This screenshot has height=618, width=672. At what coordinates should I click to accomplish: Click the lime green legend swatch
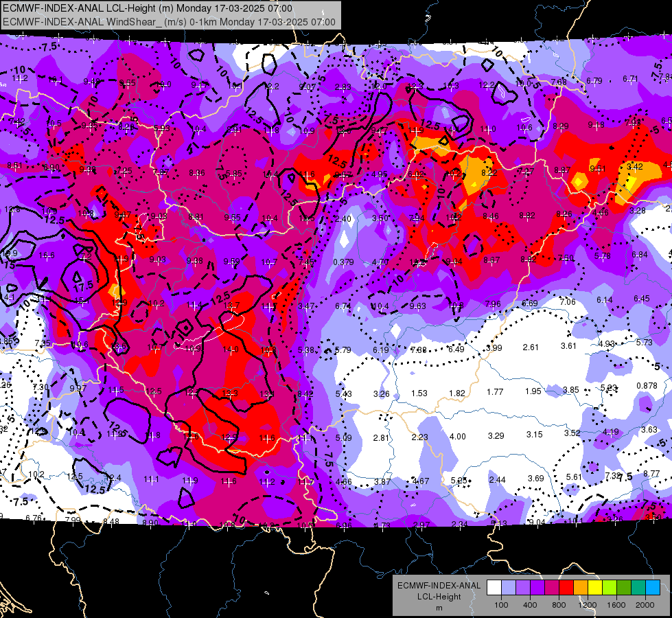tap(610, 588)
